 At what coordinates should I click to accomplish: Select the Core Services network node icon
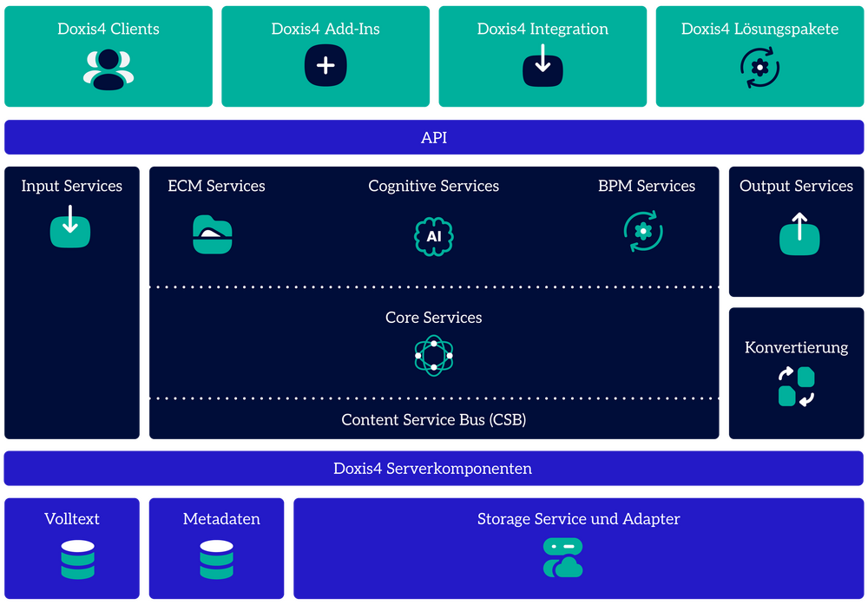pyautogui.click(x=433, y=356)
